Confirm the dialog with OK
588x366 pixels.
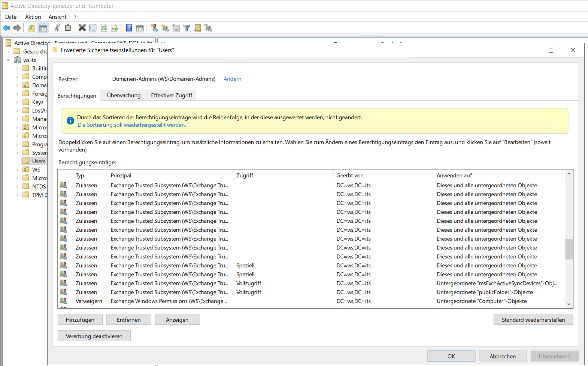click(x=451, y=356)
